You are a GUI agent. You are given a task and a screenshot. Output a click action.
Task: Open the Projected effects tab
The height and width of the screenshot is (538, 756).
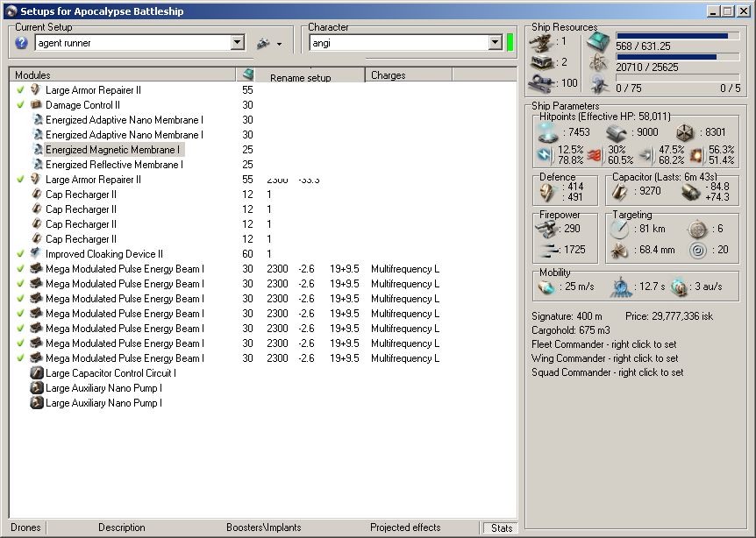click(405, 527)
